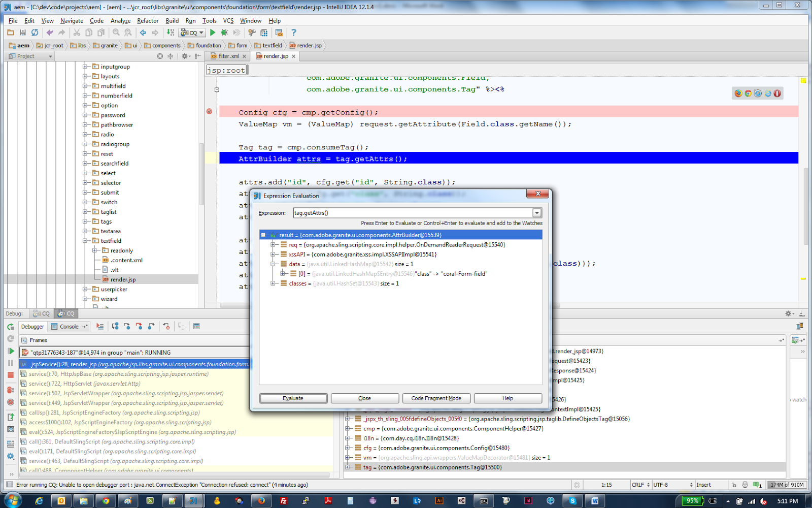Click Help button in Expression Evaluation dialog
Image resolution: width=812 pixels, height=508 pixels.
tap(508, 398)
